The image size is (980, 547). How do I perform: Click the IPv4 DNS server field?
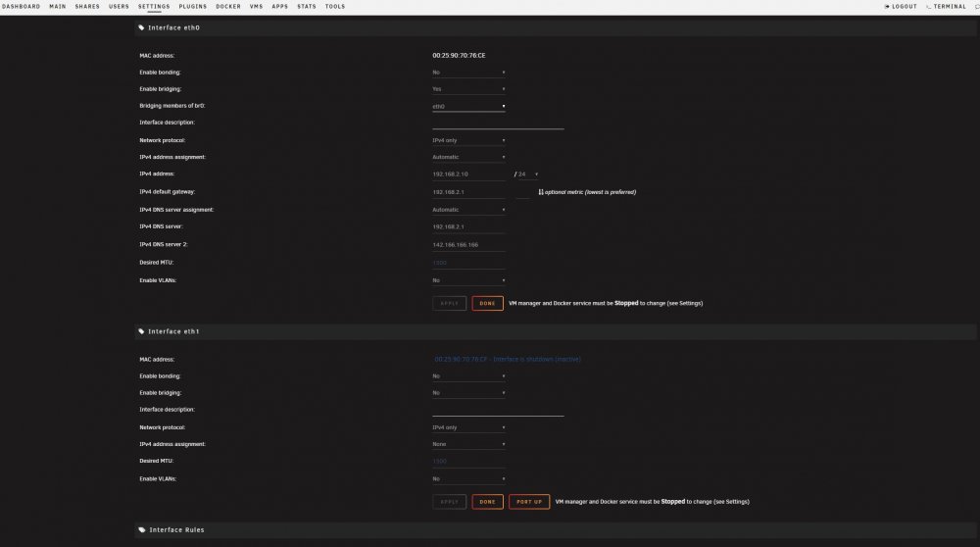tap(468, 226)
